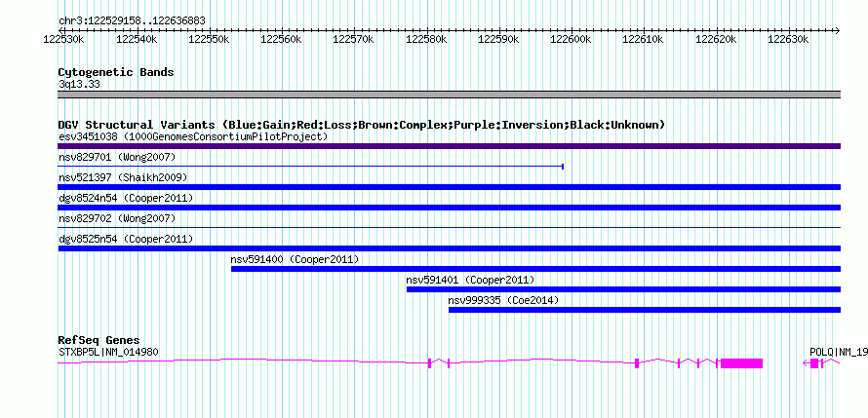Click the 122620k ruler tick label
The image size is (868, 418).
click(716, 39)
